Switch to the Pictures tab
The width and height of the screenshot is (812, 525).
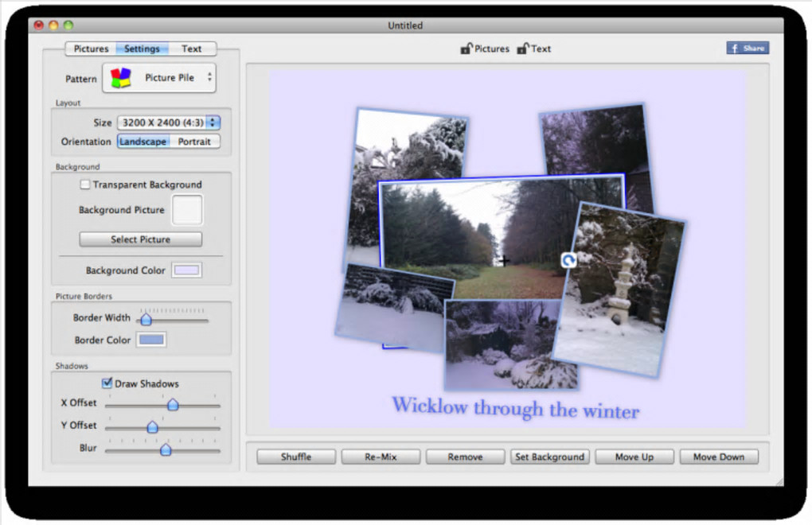point(91,49)
